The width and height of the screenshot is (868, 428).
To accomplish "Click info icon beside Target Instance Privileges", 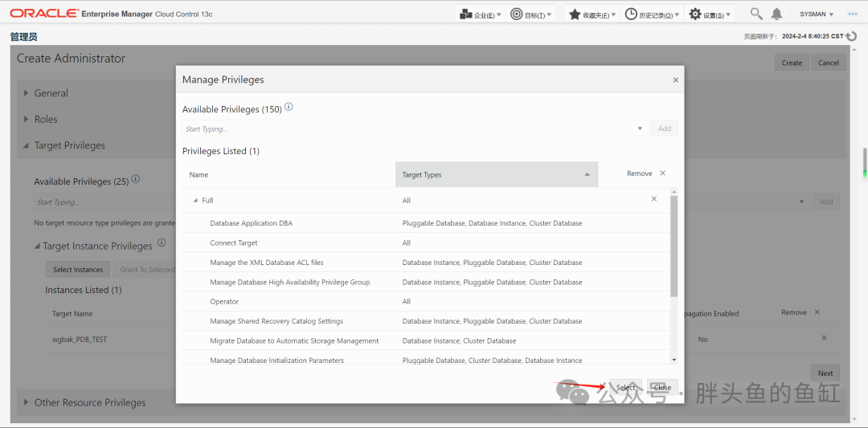I will tap(162, 243).
